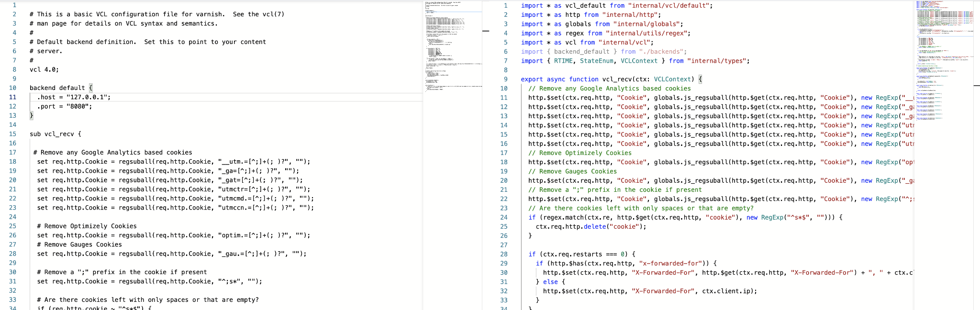Click right '// Are there cookies left' comment
980x310 pixels.
[x=641, y=208]
